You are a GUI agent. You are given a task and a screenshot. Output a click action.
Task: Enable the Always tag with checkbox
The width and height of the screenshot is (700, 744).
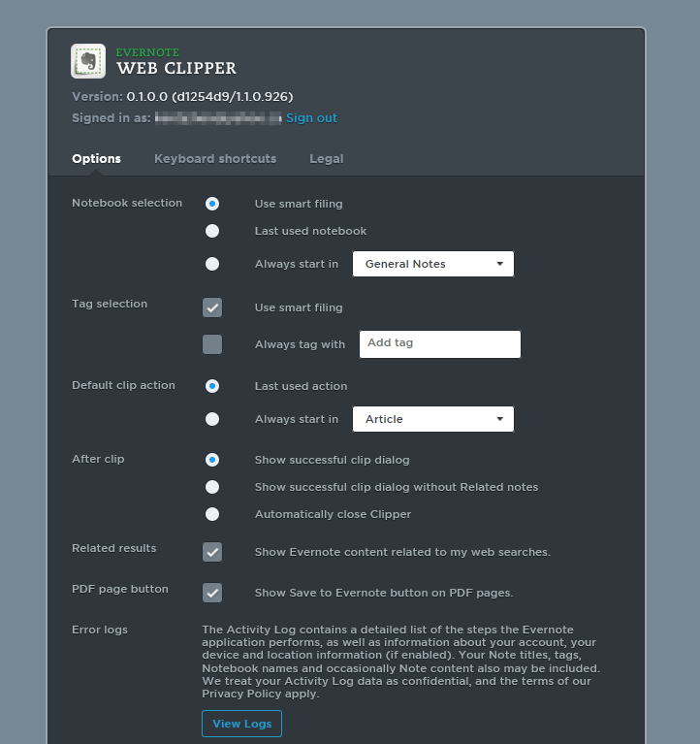click(212, 344)
